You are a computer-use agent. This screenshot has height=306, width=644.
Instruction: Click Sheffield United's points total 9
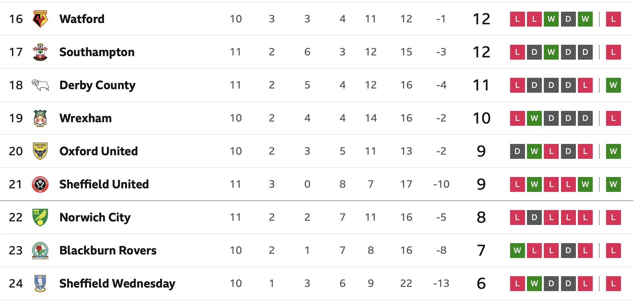(481, 184)
